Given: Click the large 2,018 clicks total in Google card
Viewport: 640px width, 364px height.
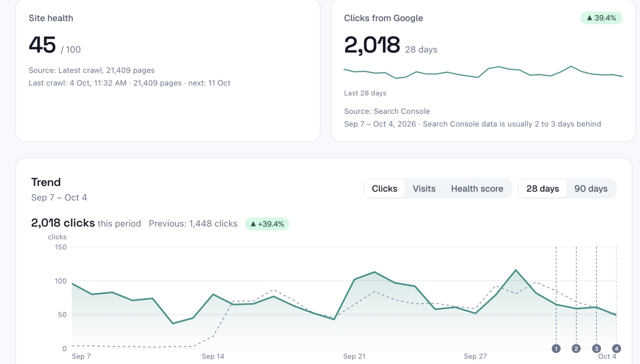Looking at the screenshot, I should pyautogui.click(x=372, y=45).
